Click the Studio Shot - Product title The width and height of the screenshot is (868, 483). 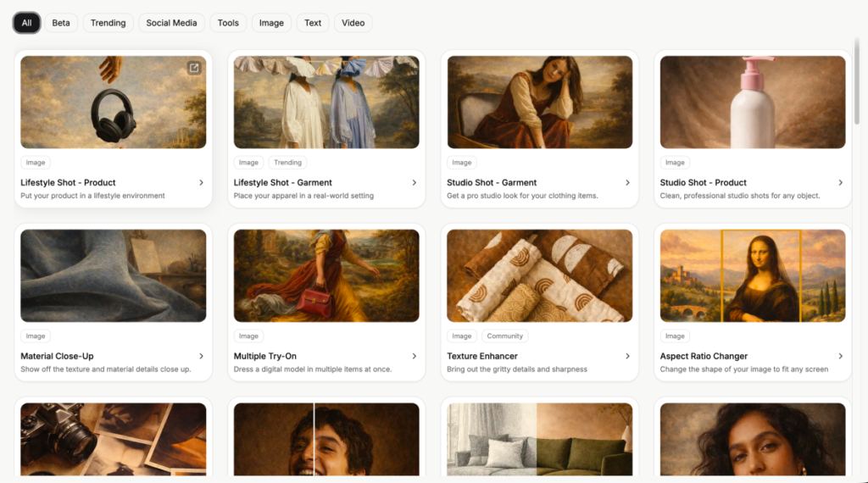[703, 182]
